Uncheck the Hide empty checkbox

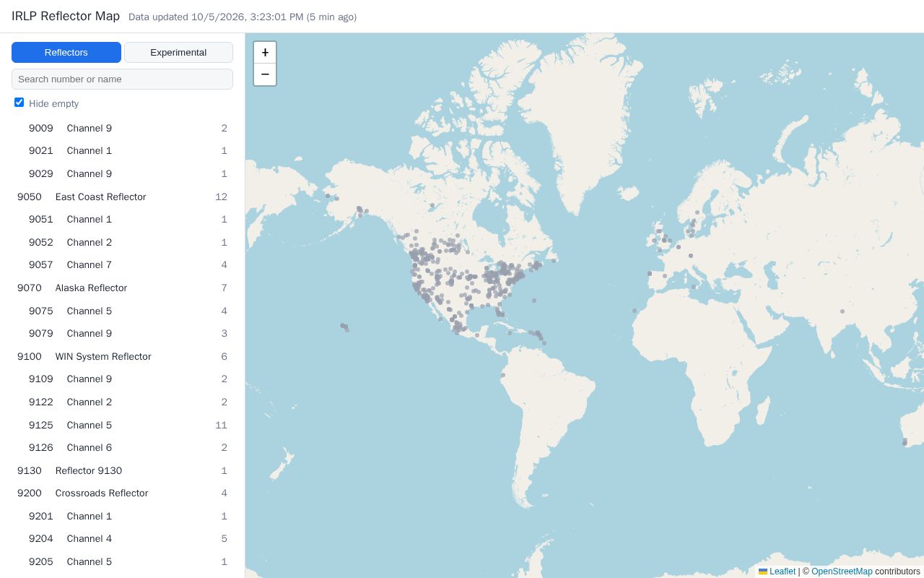click(x=19, y=103)
